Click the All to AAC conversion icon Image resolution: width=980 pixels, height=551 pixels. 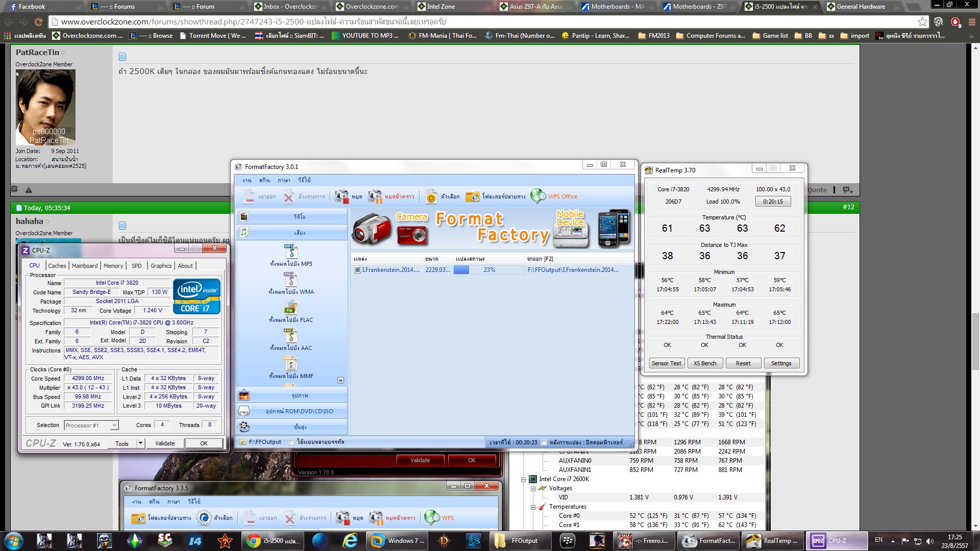pos(290,335)
